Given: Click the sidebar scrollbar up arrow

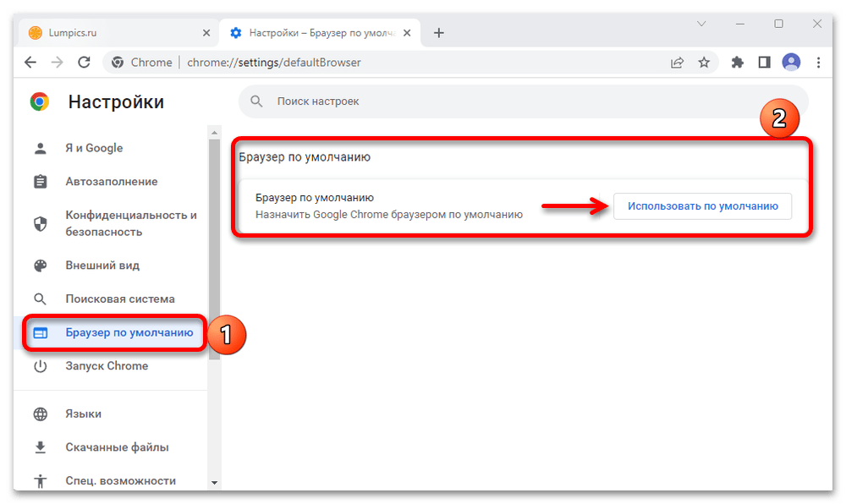Looking at the screenshot, I should [x=214, y=132].
